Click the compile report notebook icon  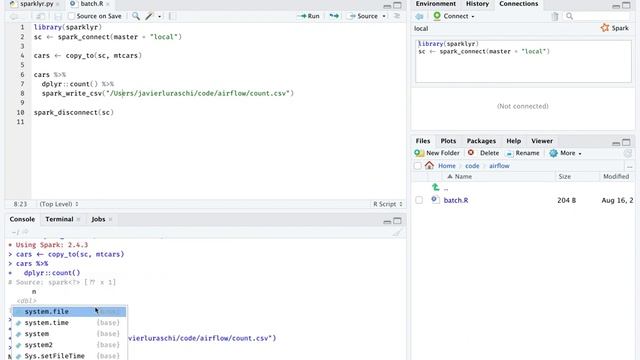click(171, 16)
